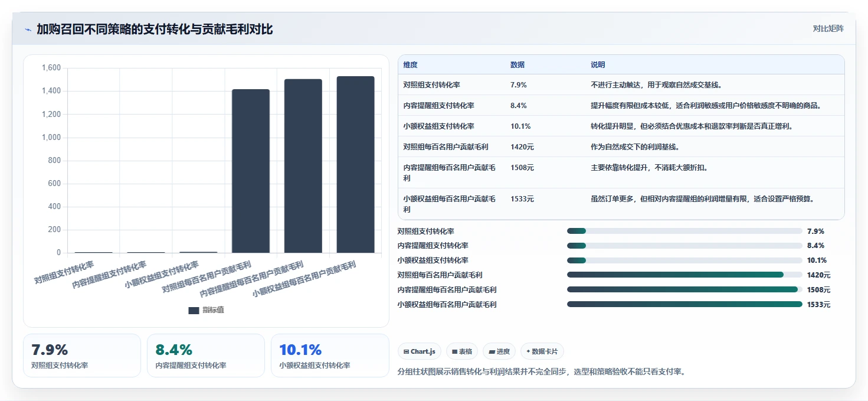The image size is (868, 401).
Task: Click the 进度 tag chip
Action: pyautogui.click(x=499, y=351)
